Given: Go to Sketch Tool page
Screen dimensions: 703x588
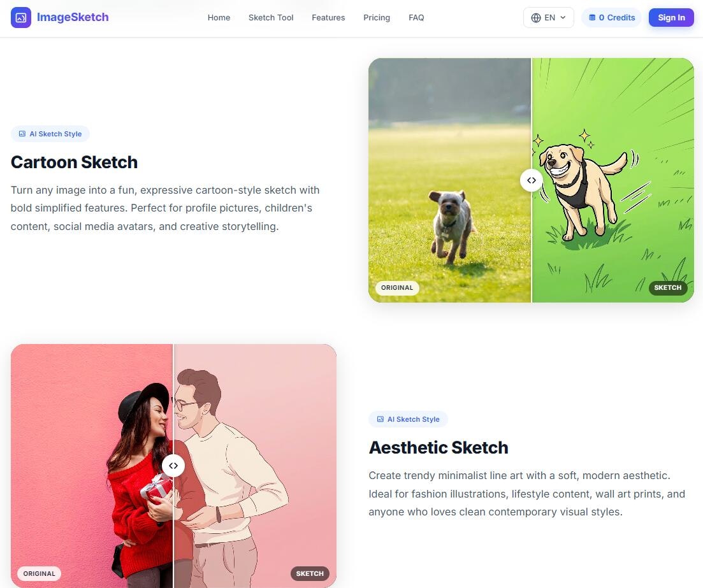Looking at the screenshot, I should tap(271, 17).
